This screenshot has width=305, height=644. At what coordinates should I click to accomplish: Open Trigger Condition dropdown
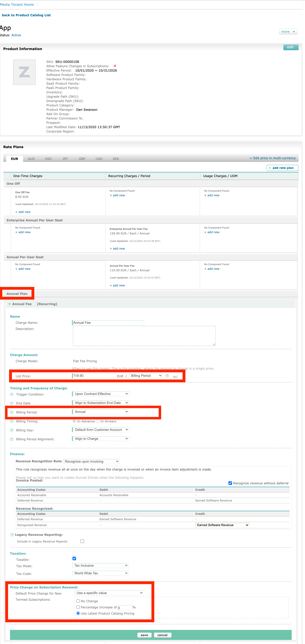click(101, 394)
